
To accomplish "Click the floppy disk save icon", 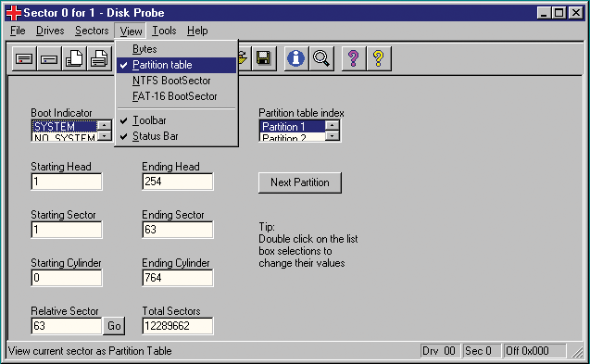I will 264,58.
